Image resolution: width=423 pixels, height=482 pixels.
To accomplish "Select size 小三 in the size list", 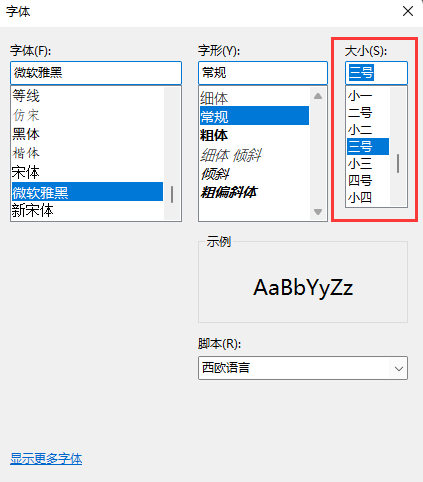I will 368,164.
